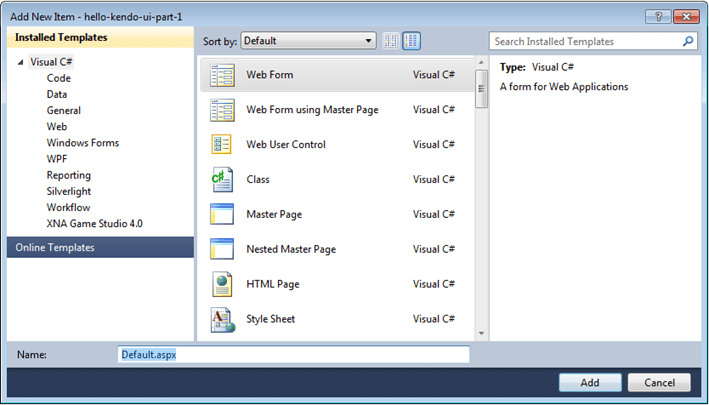This screenshot has height=405, width=709.
Task: Collapse the Visual C# tree node
Action: [x=20, y=62]
